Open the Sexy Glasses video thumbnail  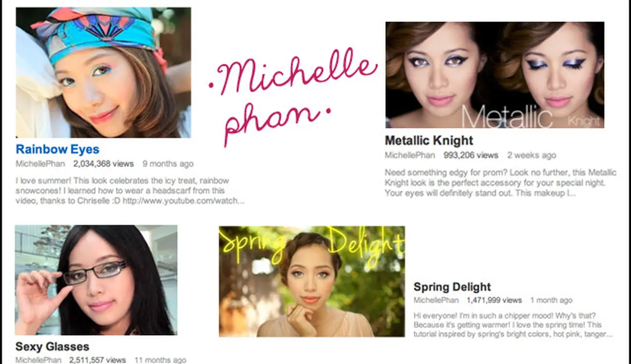point(96,280)
